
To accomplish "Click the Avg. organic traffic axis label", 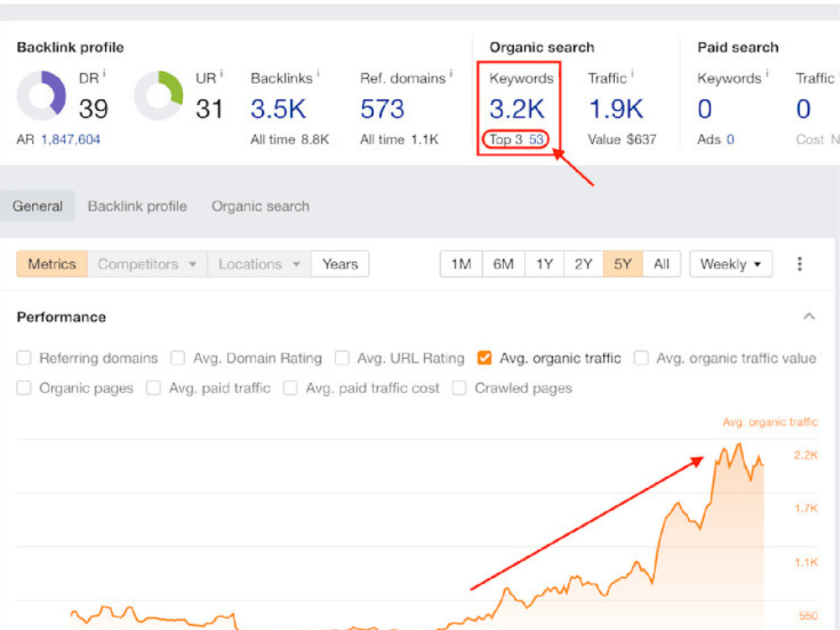I will point(769,423).
